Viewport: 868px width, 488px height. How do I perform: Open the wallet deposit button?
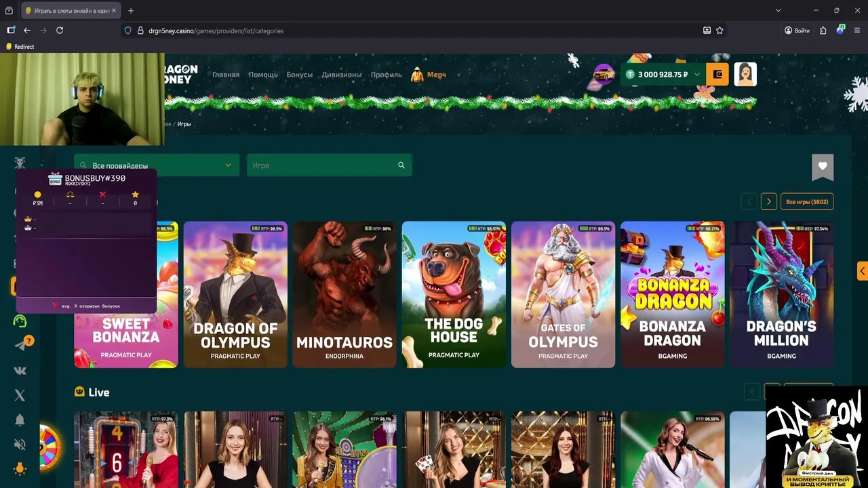(x=717, y=75)
